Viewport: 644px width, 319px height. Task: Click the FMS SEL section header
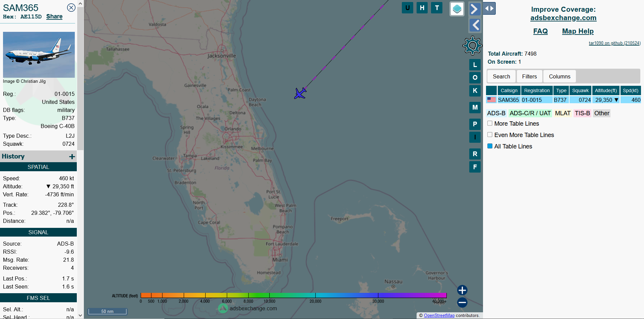click(x=38, y=298)
